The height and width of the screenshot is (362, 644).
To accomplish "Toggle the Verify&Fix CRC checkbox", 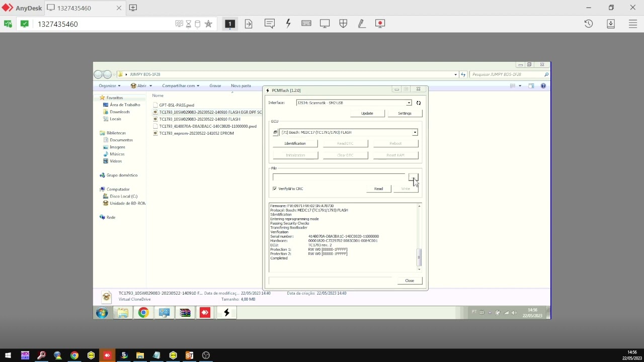I will [x=275, y=189].
